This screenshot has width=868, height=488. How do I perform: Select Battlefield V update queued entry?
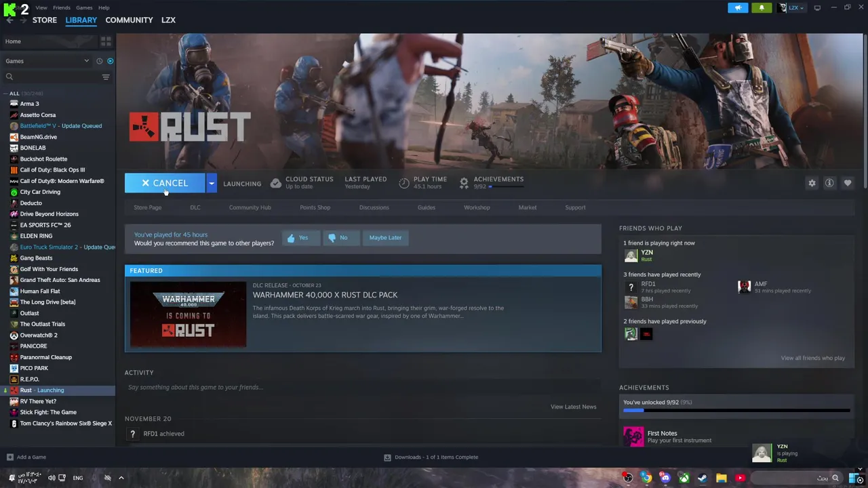coord(58,125)
